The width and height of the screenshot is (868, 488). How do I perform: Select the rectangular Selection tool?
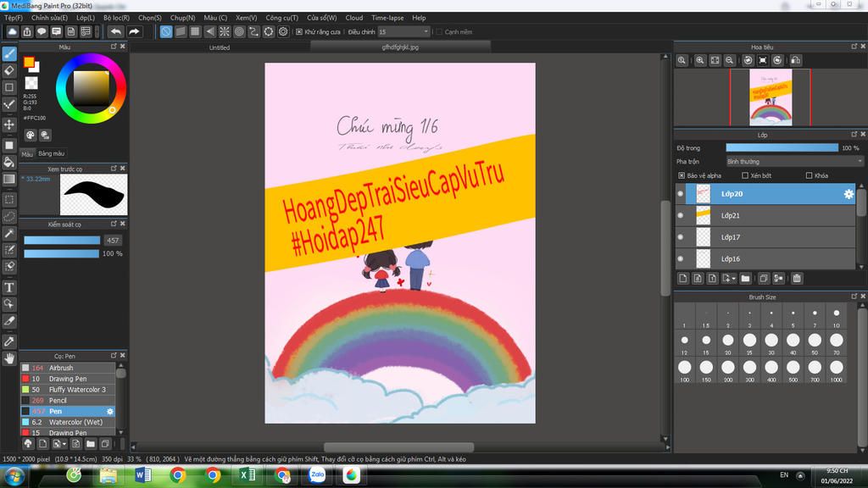[x=9, y=199]
